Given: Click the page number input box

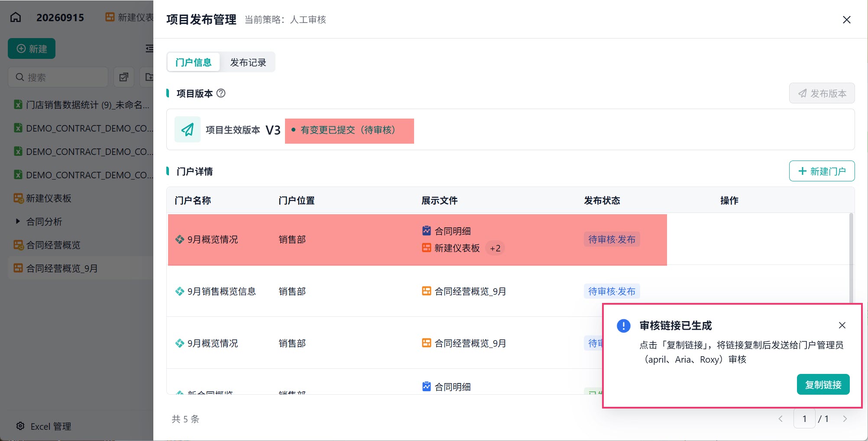Looking at the screenshot, I should pos(804,418).
